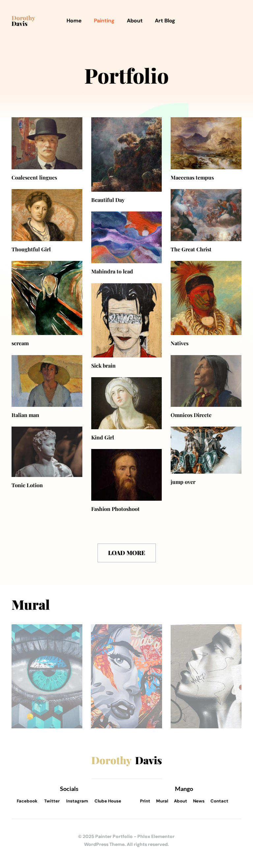
Task: Click the Contact link in footer
Action: [x=219, y=801]
